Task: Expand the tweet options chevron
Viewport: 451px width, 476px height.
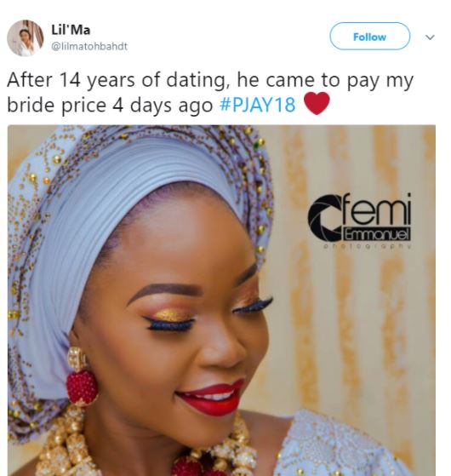Action: pos(430,37)
